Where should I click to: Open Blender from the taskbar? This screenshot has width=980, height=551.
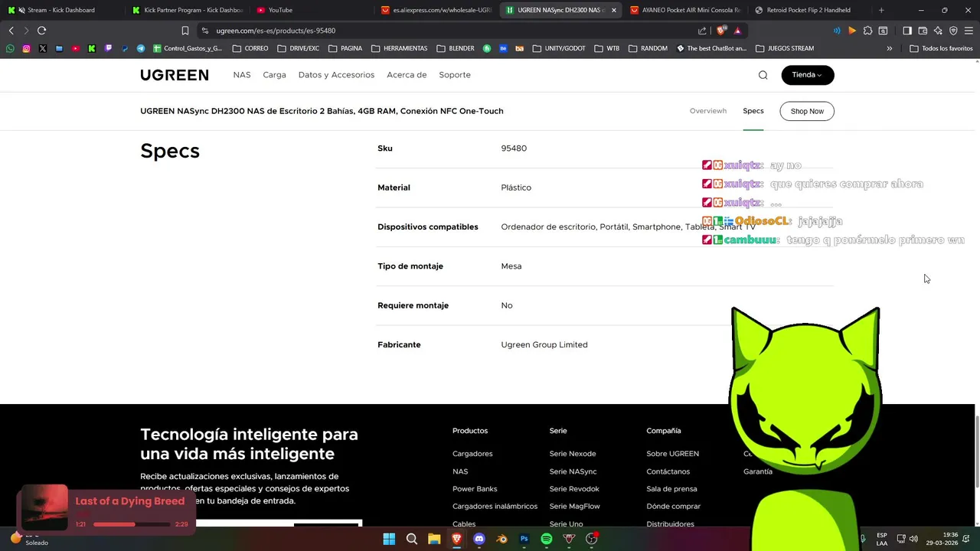[x=501, y=539]
